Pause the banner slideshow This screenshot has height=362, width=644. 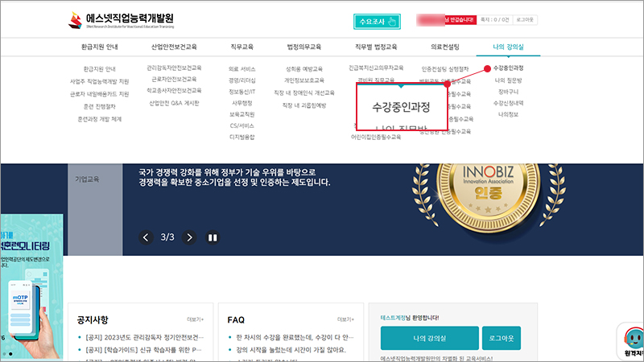click(x=213, y=237)
